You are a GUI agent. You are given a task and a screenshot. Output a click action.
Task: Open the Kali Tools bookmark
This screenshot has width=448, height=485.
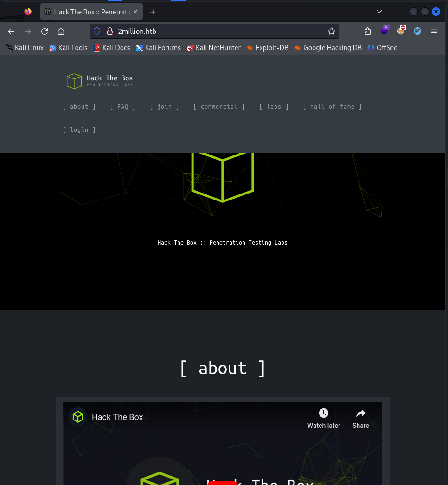68,48
